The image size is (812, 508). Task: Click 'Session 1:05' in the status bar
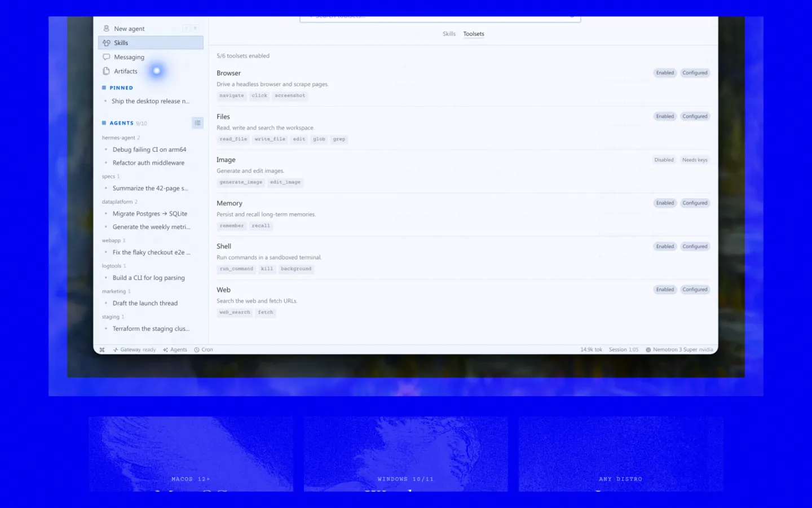pos(624,350)
